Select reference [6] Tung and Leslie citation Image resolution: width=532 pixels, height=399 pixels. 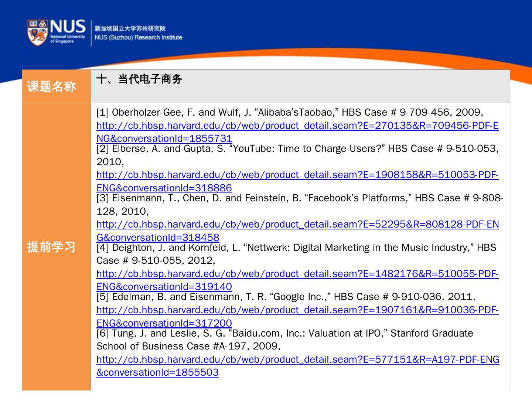pos(285,340)
